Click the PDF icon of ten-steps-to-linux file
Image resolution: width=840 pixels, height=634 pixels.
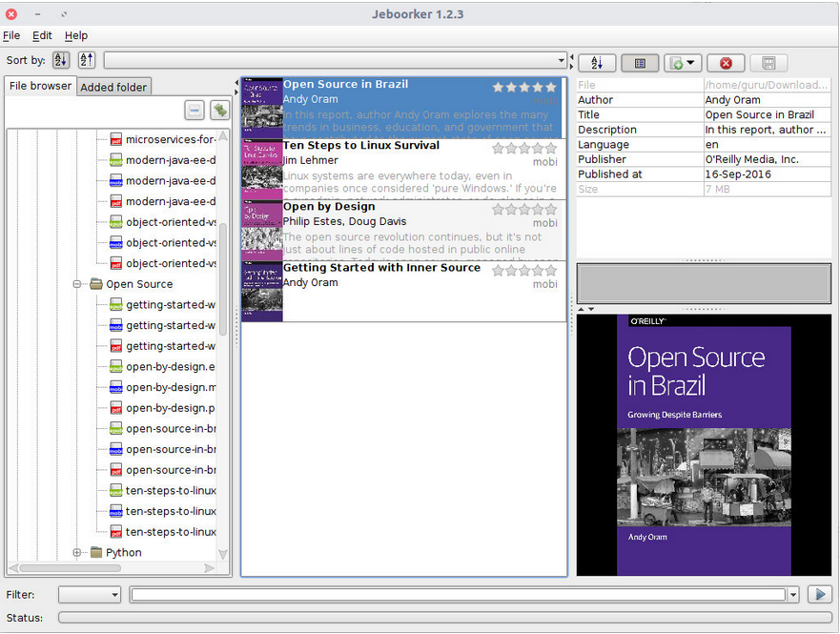[x=115, y=532]
